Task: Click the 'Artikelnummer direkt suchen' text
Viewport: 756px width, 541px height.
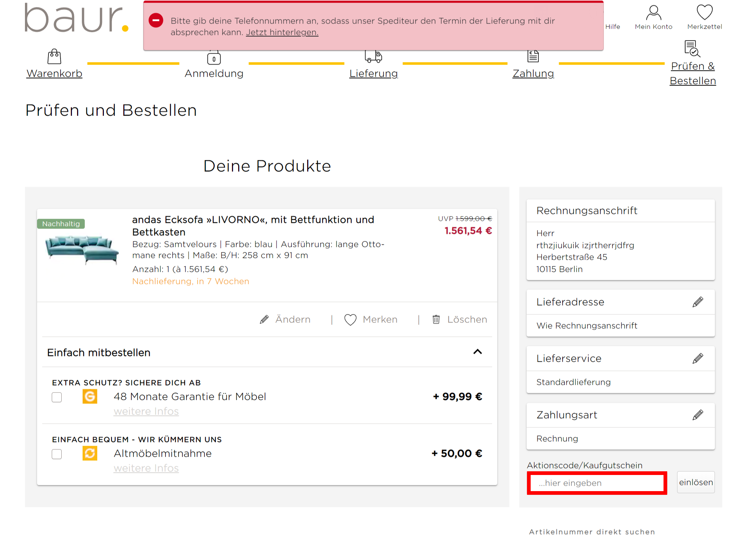Action: 592,532
